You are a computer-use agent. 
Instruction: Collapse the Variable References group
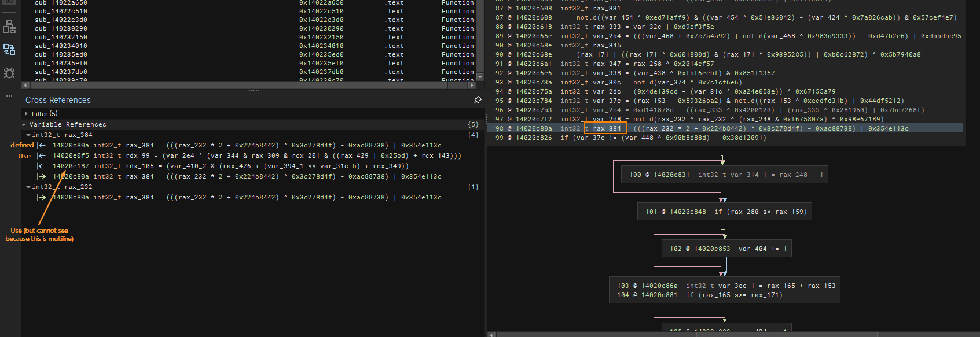pos(24,124)
